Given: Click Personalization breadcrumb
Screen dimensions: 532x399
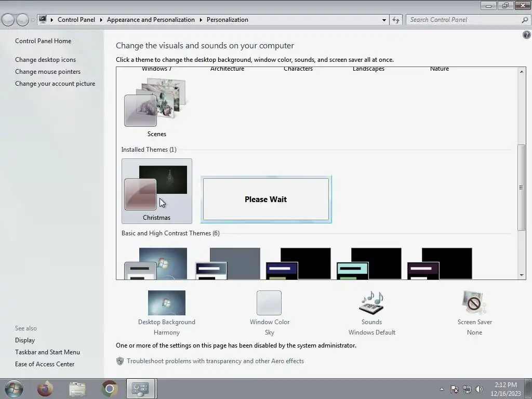Looking at the screenshot, I should coord(228,20).
